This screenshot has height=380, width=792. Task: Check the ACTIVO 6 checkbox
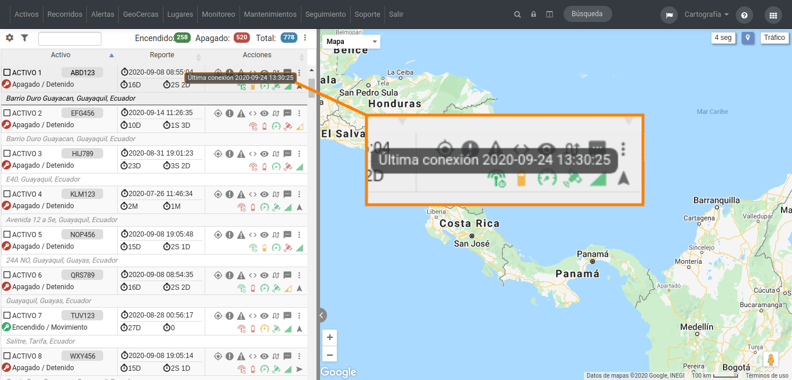(x=7, y=275)
